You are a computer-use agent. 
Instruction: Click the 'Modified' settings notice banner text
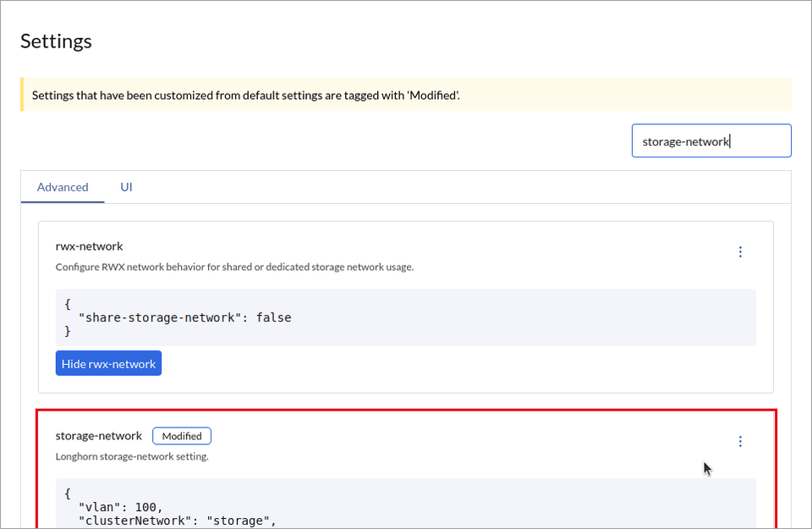246,96
